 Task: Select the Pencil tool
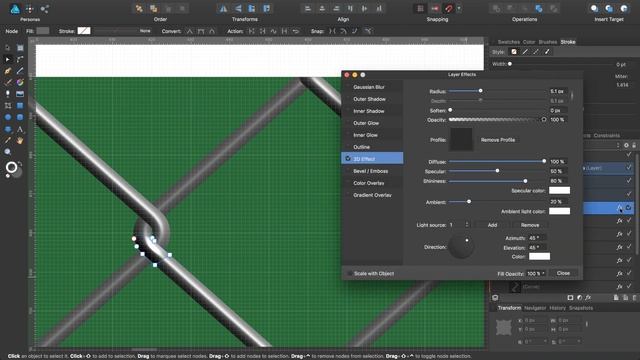(20, 71)
